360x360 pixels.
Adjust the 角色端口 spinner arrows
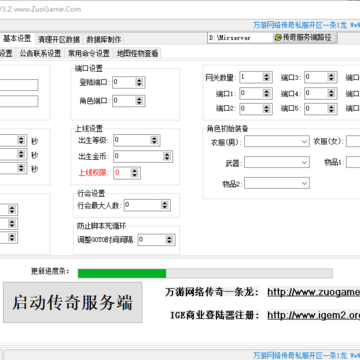pyautogui.click(x=139, y=101)
